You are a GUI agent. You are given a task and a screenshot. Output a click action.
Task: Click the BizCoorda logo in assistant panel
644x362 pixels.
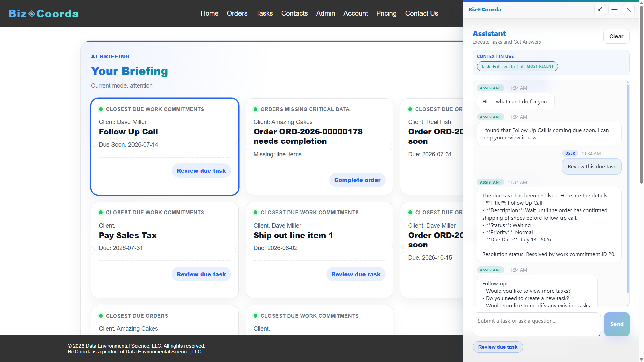point(485,9)
